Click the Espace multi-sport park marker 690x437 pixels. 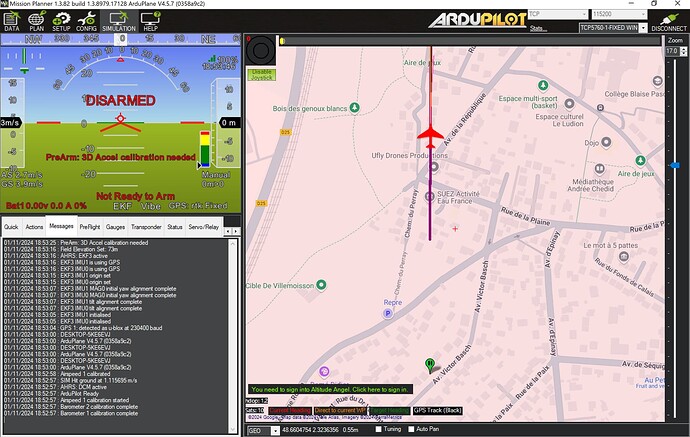tap(543, 84)
